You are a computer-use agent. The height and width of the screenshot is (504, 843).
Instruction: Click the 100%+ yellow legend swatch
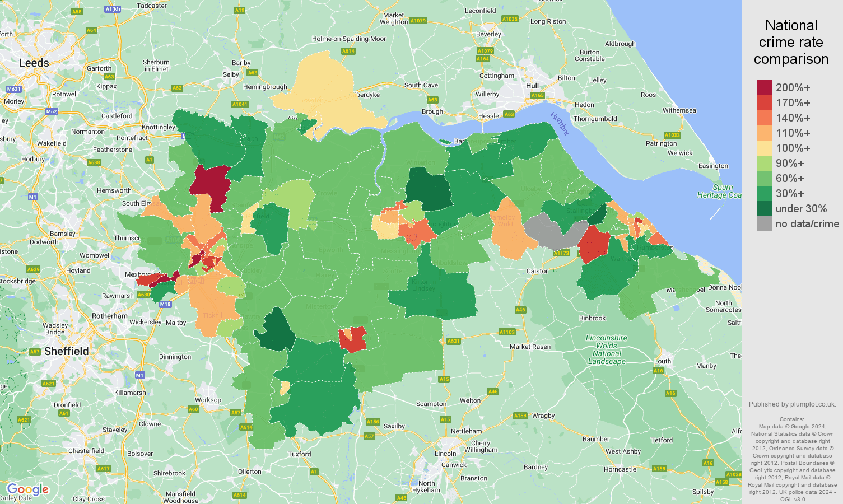pyautogui.click(x=764, y=148)
